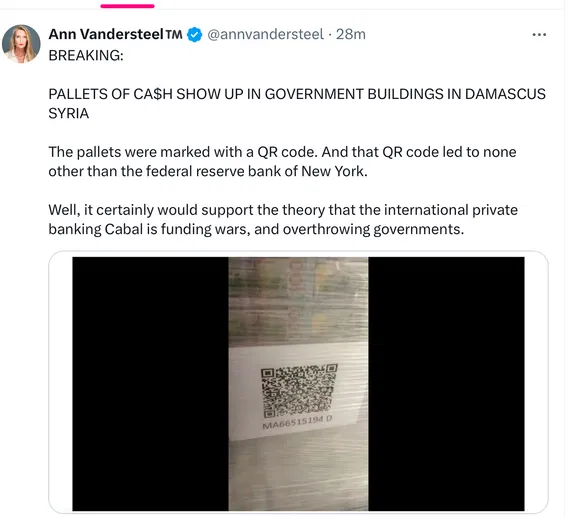Click the banking Cabal sentence
This screenshot has height=517, width=568.
[283, 220]
